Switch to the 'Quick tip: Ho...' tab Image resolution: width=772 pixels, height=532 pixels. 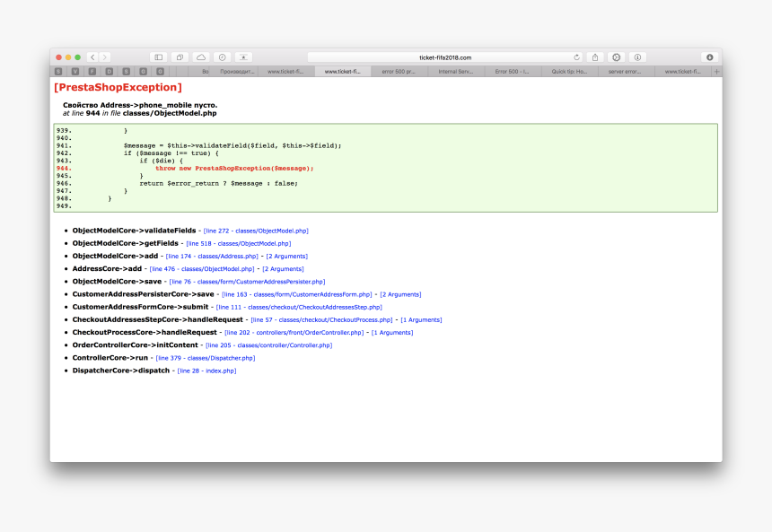[569, 72]
